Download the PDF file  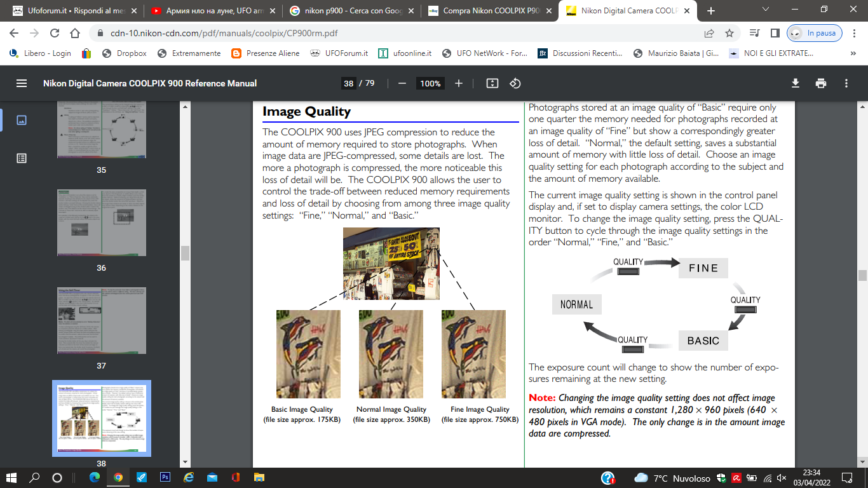coord(795,83)
